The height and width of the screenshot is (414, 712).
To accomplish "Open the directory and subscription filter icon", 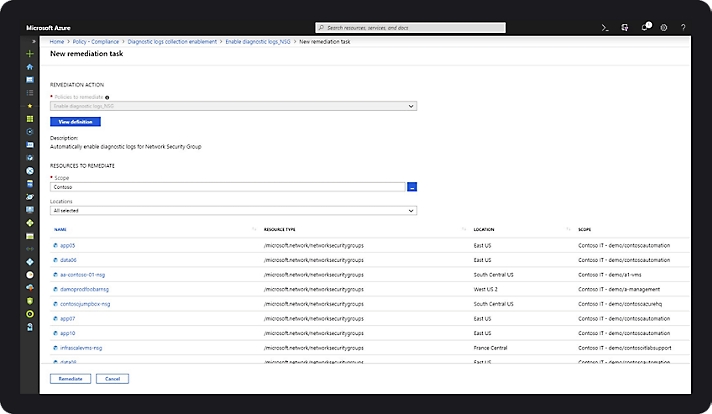I will click(x=626, y=27).
